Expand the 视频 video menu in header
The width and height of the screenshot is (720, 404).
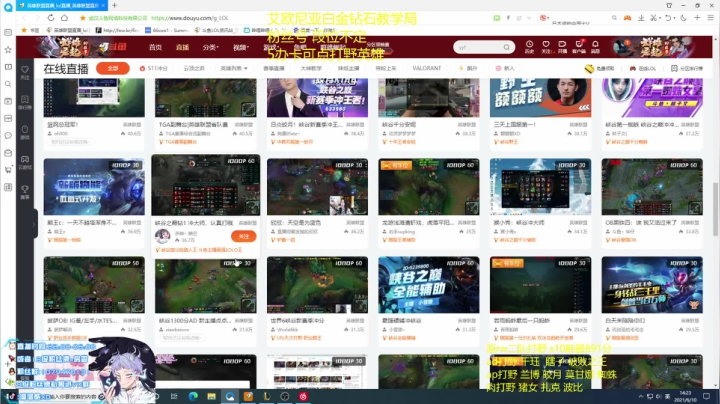point(241,47)
